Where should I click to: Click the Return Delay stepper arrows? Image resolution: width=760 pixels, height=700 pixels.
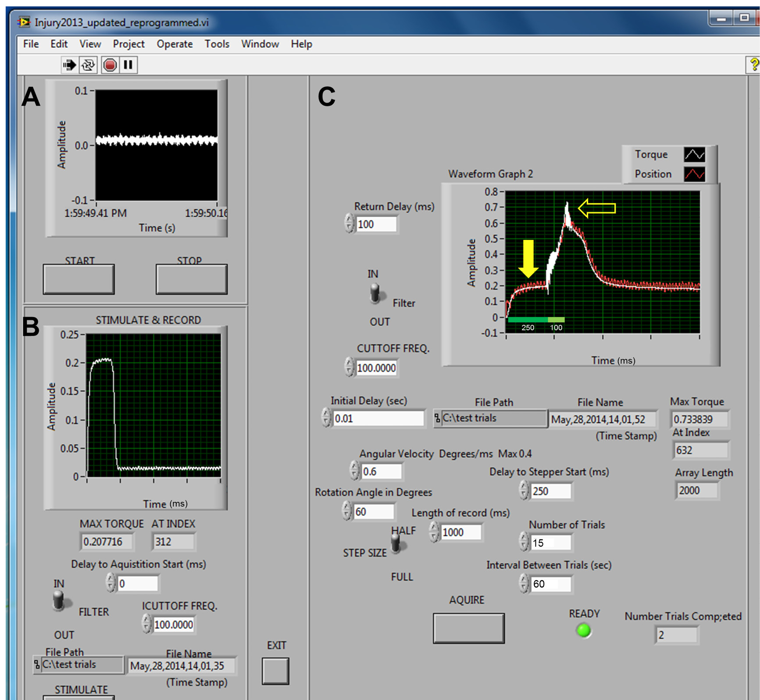pos(349,223)
